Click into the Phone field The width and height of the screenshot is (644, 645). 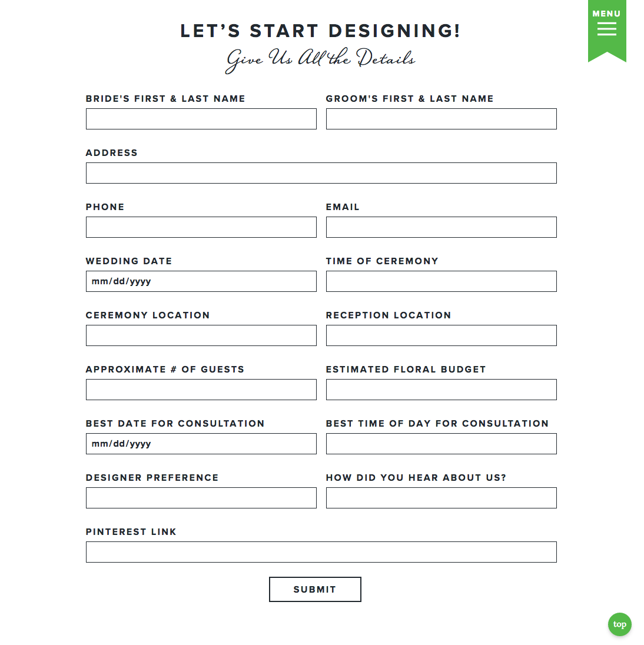point(201,227)
